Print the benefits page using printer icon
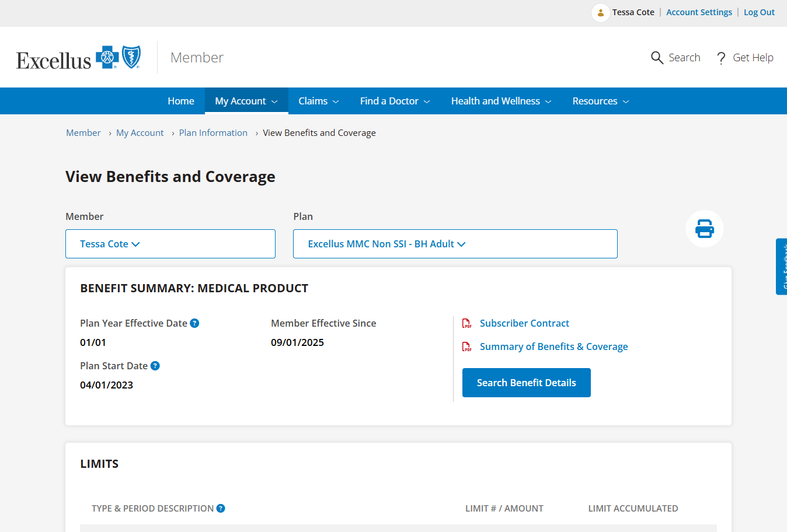 705,229
